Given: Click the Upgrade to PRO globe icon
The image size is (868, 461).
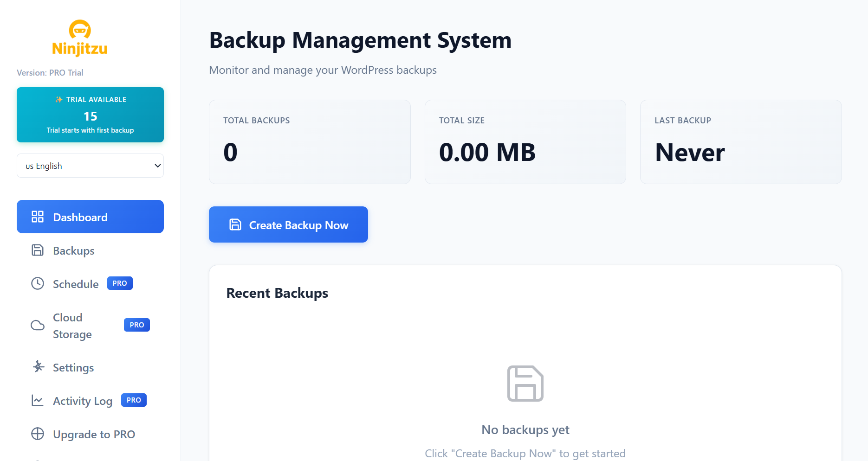Looking at the screenshot, I should pos(38,434).
